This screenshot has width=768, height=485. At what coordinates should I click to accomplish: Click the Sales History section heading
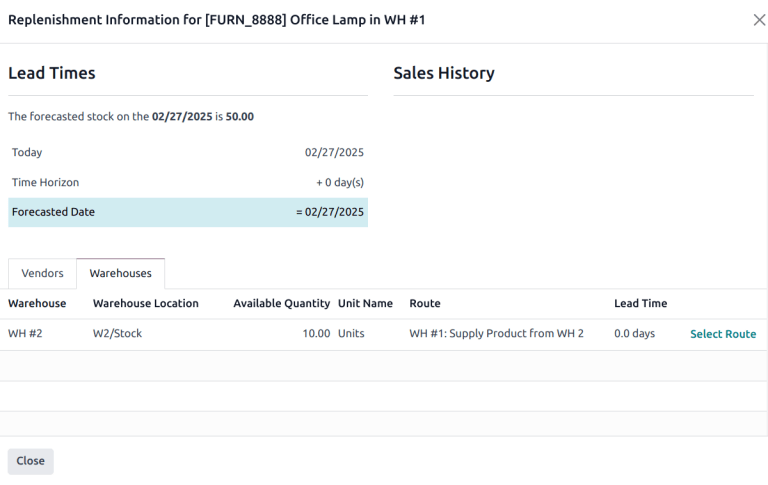(x=443, y=73)
